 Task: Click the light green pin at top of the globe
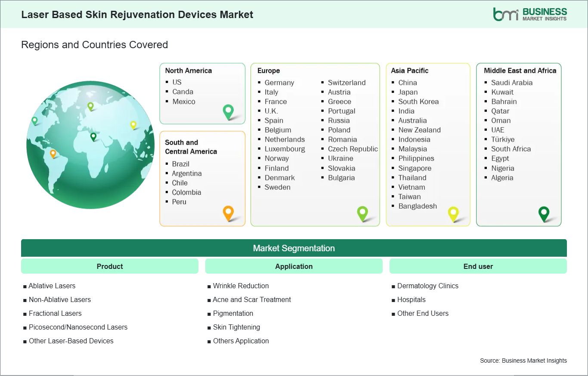(x=90, y=106)
